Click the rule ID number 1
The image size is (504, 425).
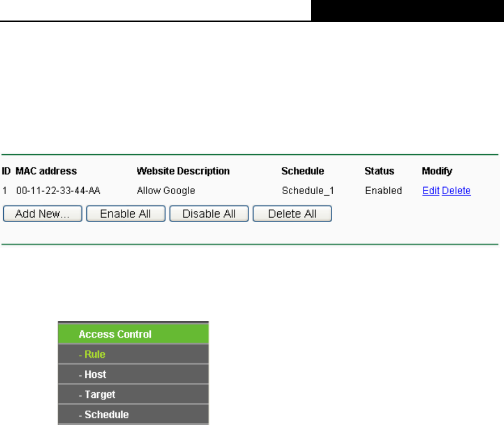(4, 190)
